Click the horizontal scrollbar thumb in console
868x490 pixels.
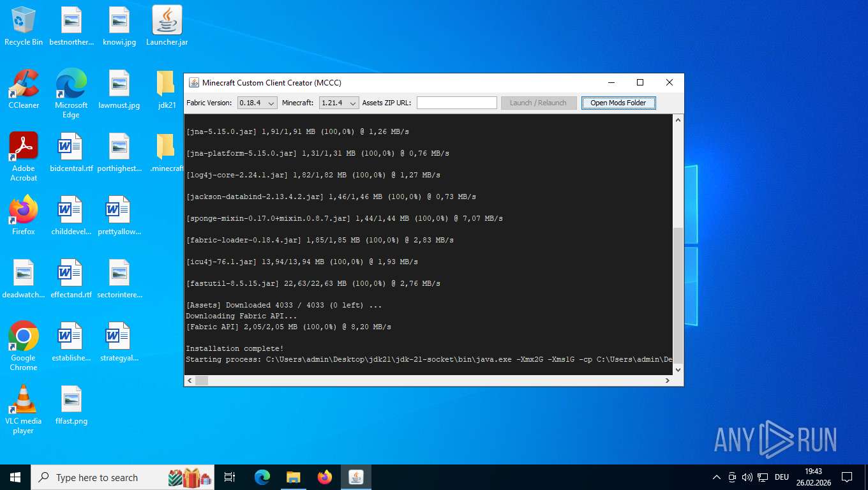coord(202,380)
